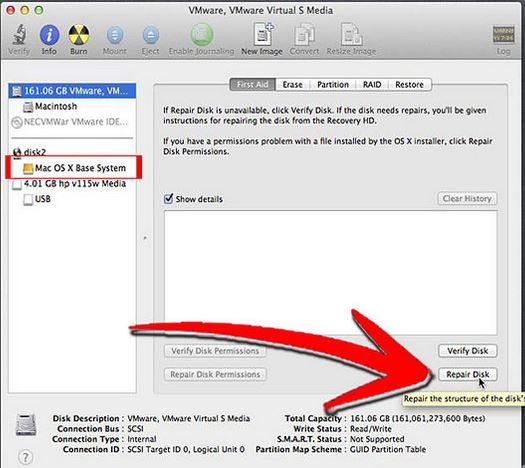
Task: Open the Info toolbar icon
Action: (x=49, y=35)
